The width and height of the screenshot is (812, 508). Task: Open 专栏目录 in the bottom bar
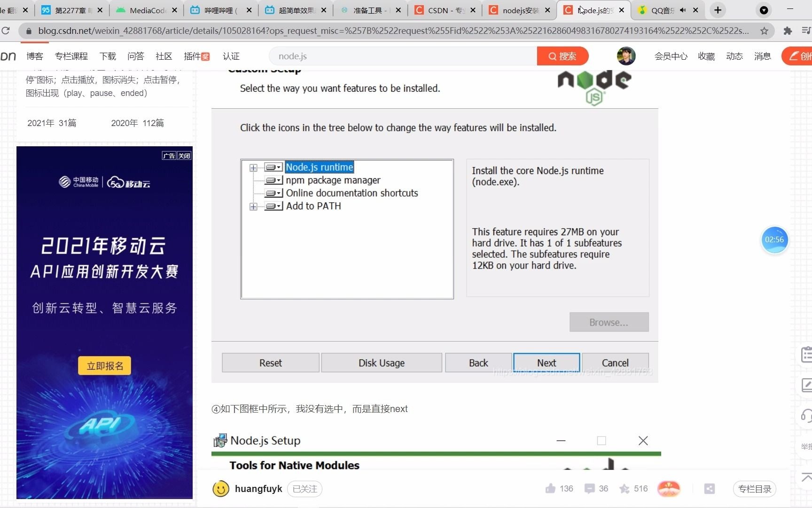click(755, 489)
